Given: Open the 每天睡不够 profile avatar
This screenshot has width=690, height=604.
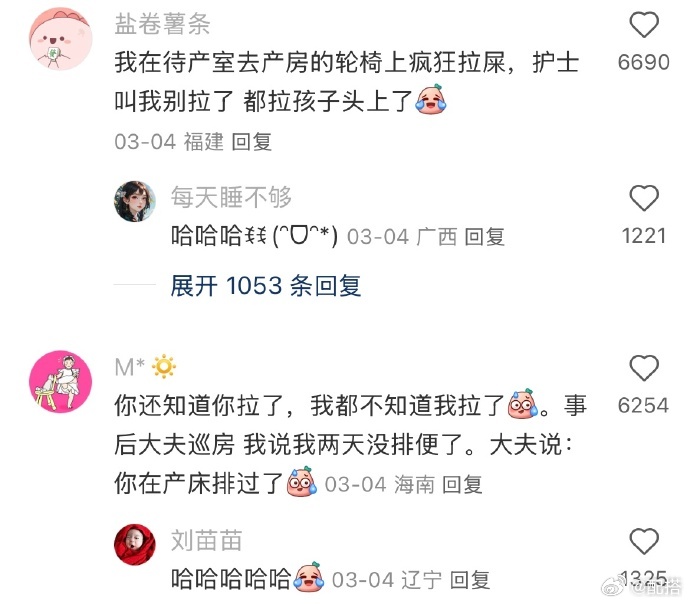Looking at the screenshot, I should tap(135, 201).
